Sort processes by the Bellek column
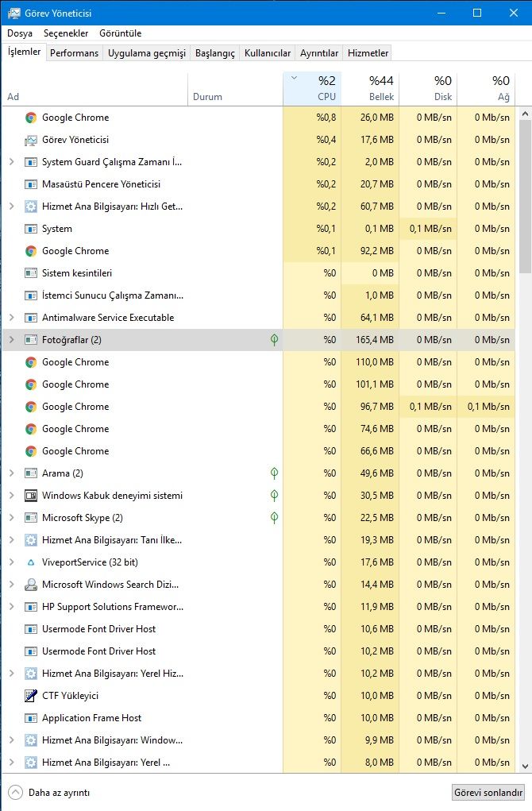Screen dimensions: 532x811 point(370,88)
